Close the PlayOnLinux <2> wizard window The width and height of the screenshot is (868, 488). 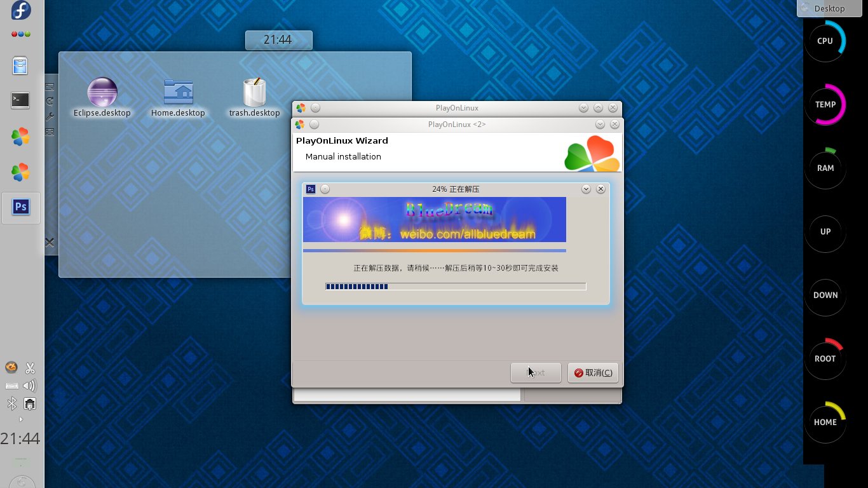pyautogui.click(x=614, y=125)
